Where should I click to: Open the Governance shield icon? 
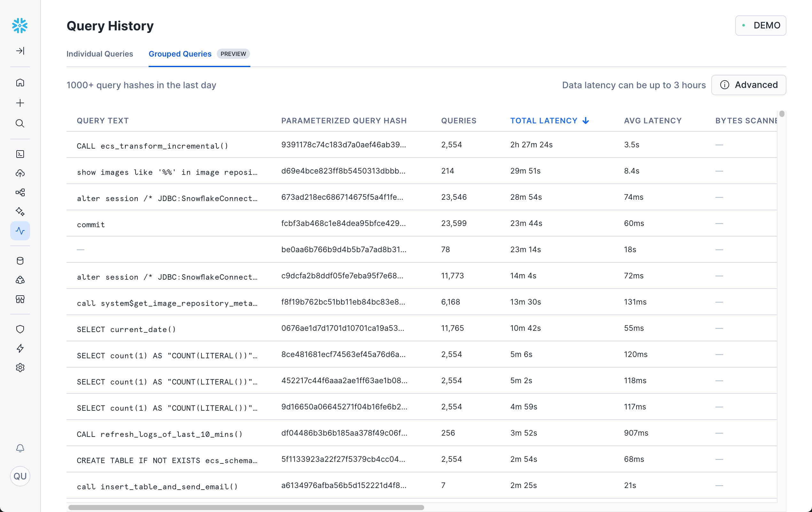point(20,329)
